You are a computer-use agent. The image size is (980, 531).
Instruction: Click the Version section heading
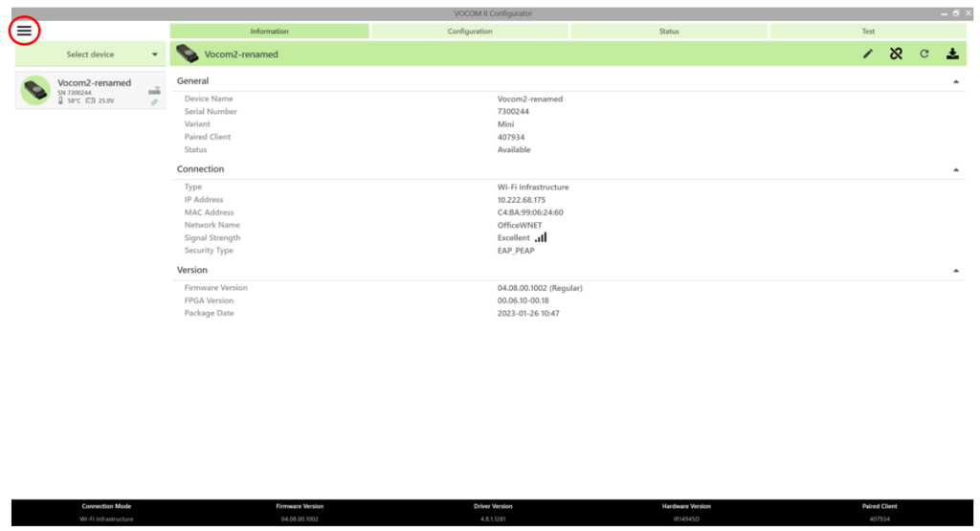click(191, 270)
